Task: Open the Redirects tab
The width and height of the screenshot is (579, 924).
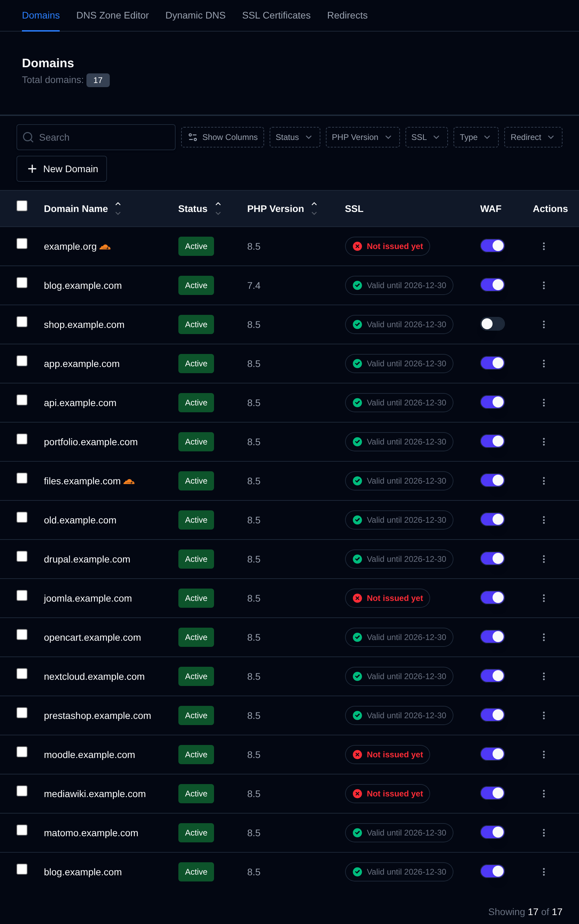Action: pyautogui.click(x=347, y=15)
